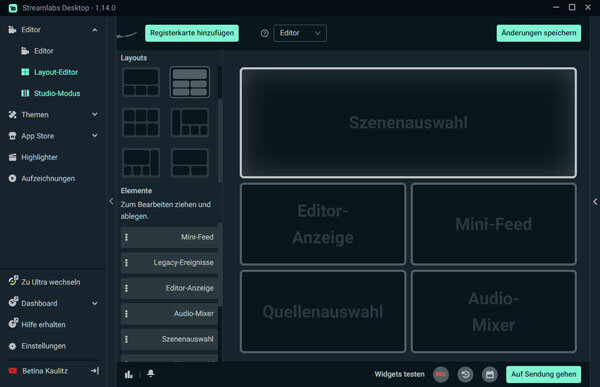The width and height of the screenshot is (600, 387).
Task: Click the notifications bell icon
Action: (151, 373)
